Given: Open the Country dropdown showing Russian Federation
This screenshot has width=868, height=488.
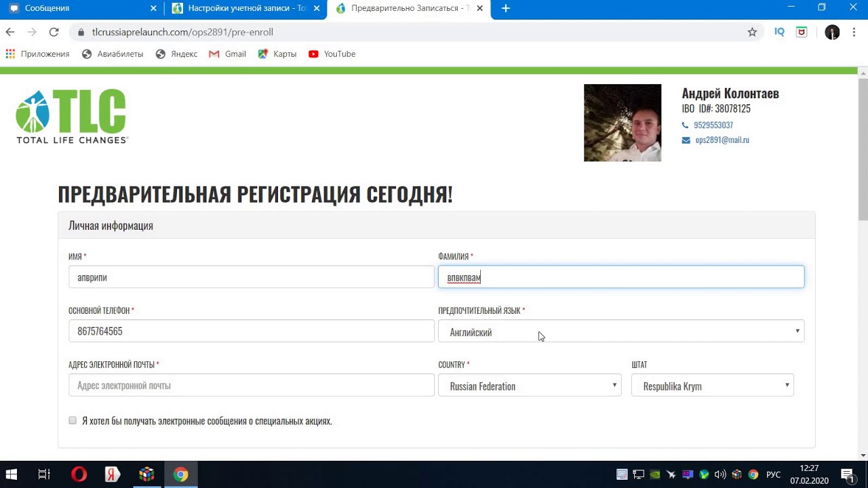Looking at the screenshot, I should (x=530, y=386).
